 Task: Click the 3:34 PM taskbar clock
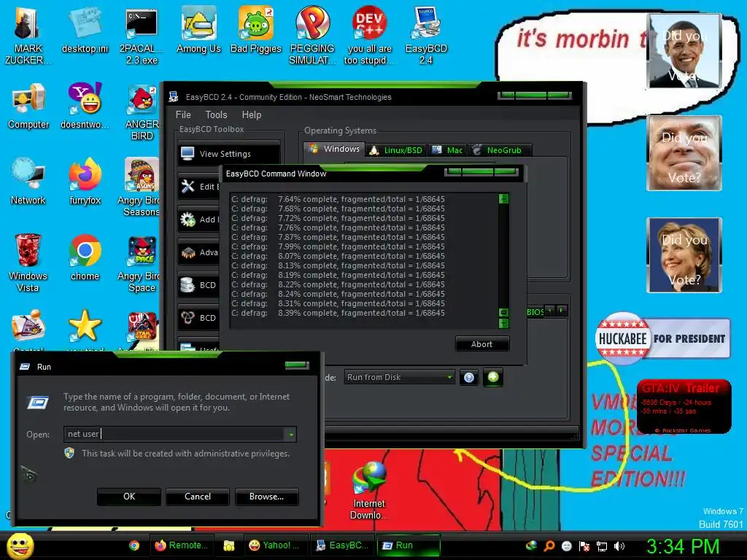tap(683, 546)
